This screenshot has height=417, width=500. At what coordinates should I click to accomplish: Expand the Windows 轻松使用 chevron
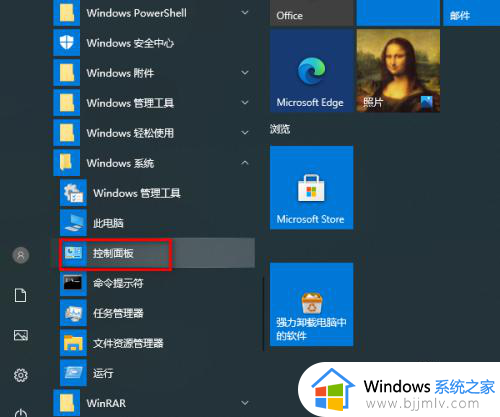point(245,133)
